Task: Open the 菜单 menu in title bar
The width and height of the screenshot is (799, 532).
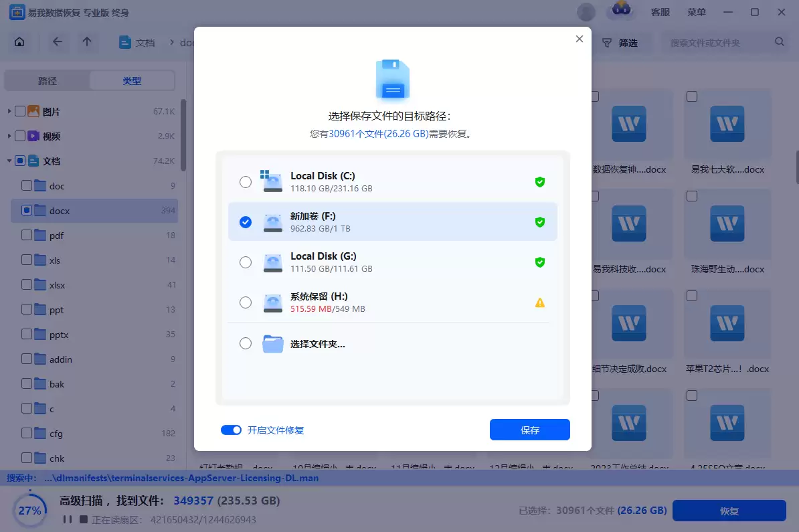Action: coord(697,12)
